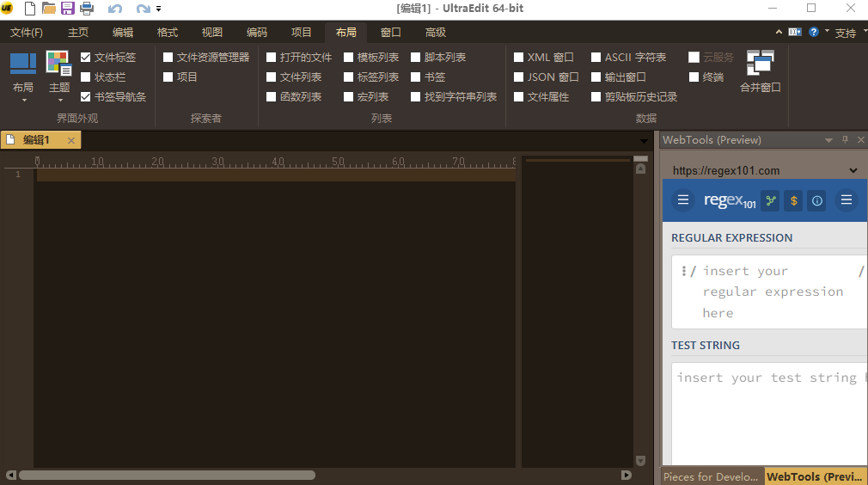Print with the printer icon
868x485 pixels.
87,9
